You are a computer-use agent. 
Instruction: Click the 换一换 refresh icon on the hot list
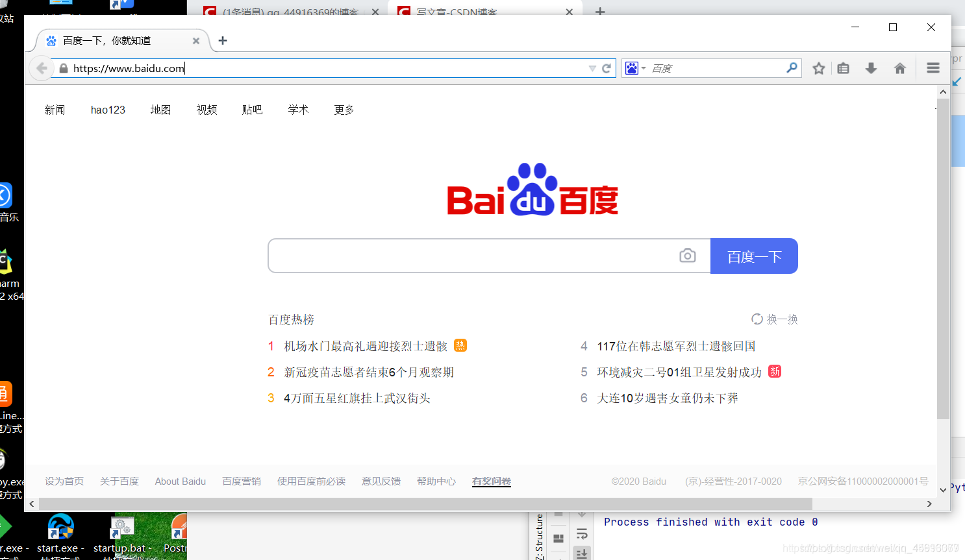[757, 319]
